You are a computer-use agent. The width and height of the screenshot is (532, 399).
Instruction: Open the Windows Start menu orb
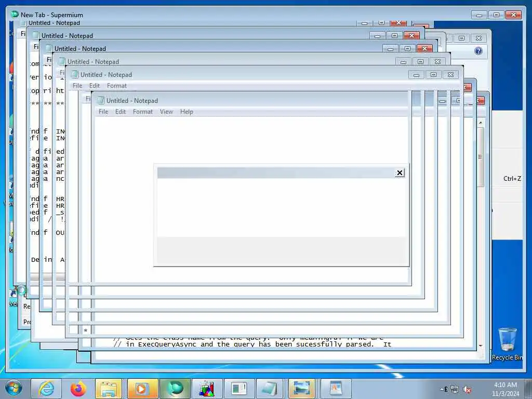coord(14,388)
